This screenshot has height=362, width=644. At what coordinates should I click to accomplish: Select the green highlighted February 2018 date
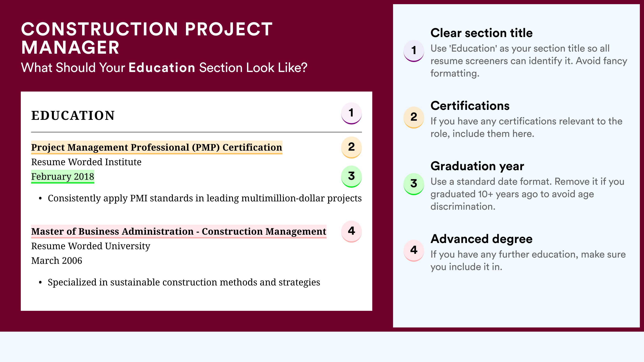(x=63, y=176)
